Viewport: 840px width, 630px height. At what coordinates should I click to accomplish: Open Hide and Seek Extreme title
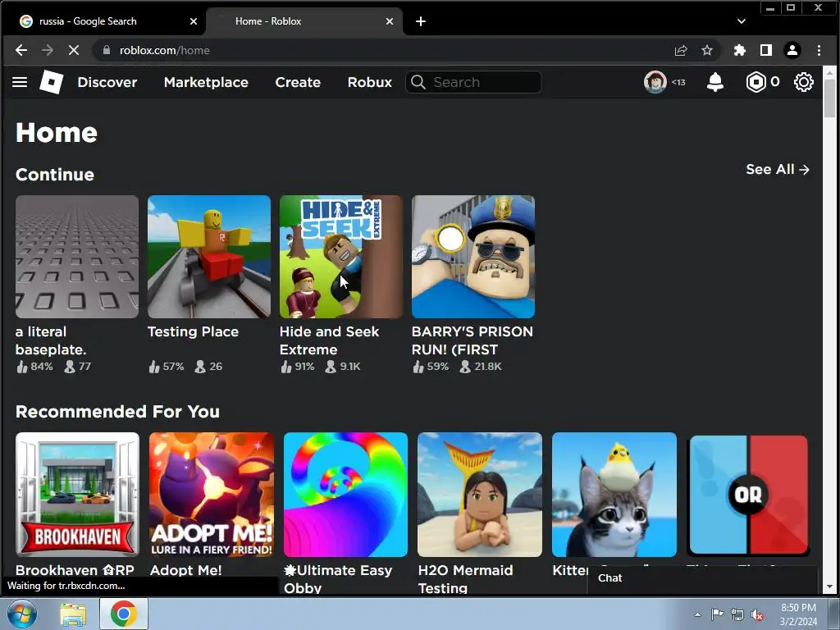coord(329,340)
